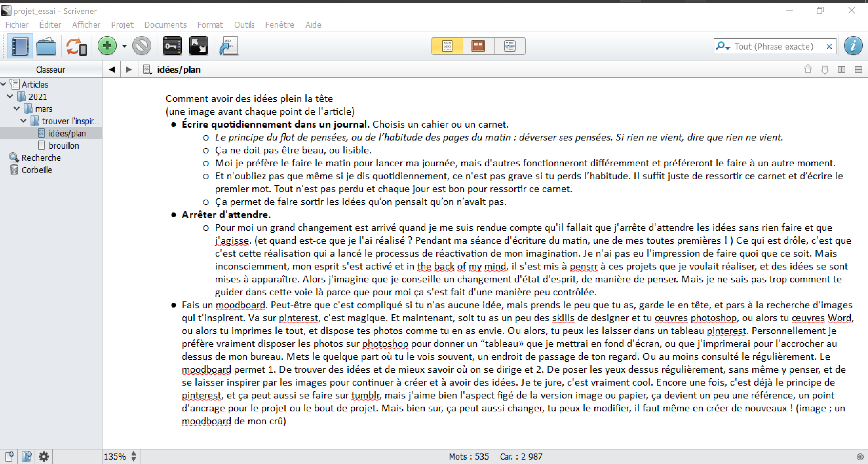Screen dimensions: 868x464
Task: Select the brouillon document in binder
Action: coord(64,146)
